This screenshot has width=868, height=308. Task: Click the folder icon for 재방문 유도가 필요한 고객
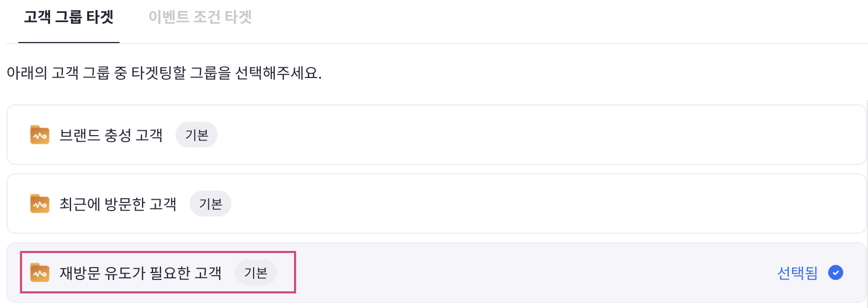pos(40,273)
